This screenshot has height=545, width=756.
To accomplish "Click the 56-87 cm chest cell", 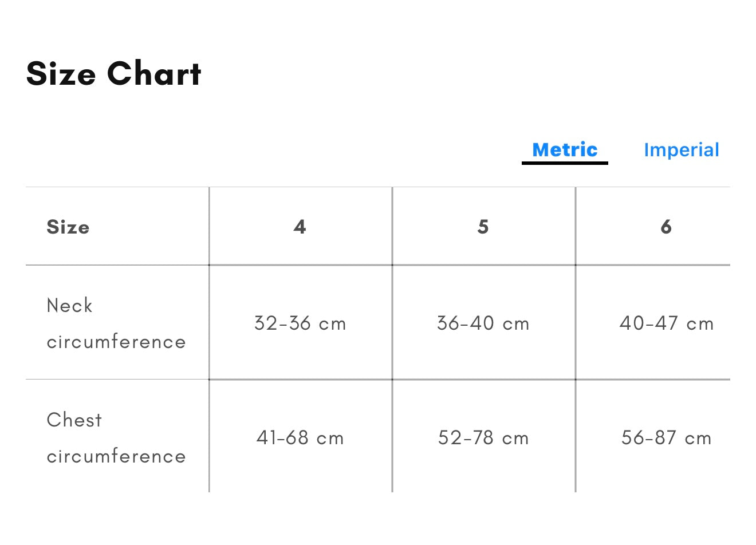I will tap(667, 438).
